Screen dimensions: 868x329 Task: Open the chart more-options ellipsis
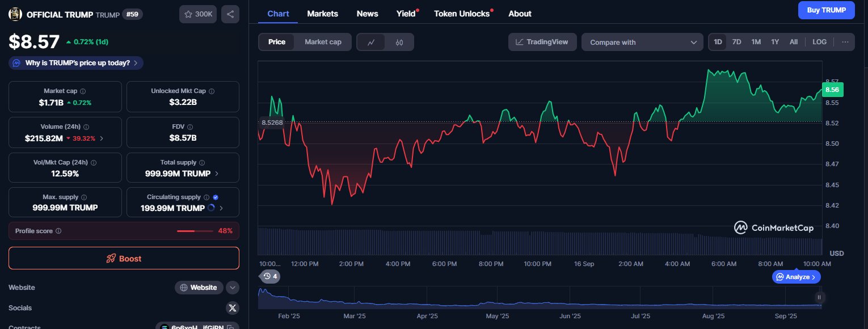coord(845,42)
